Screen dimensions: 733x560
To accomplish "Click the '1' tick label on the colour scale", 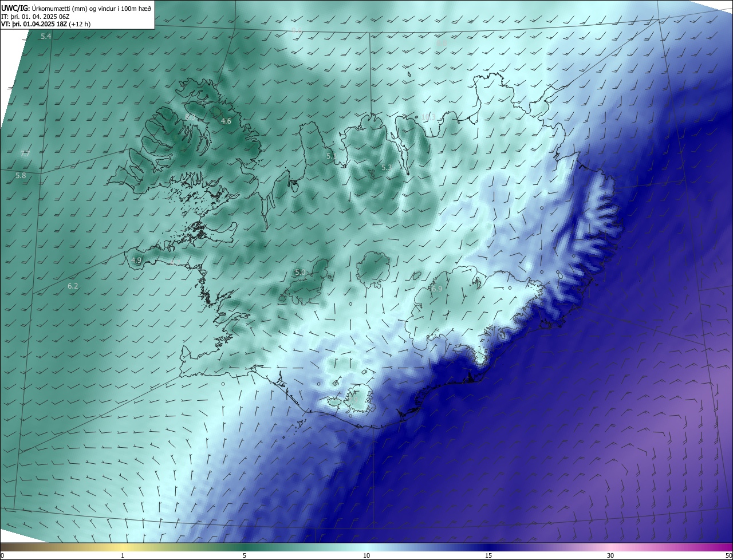I will [123, 556].
